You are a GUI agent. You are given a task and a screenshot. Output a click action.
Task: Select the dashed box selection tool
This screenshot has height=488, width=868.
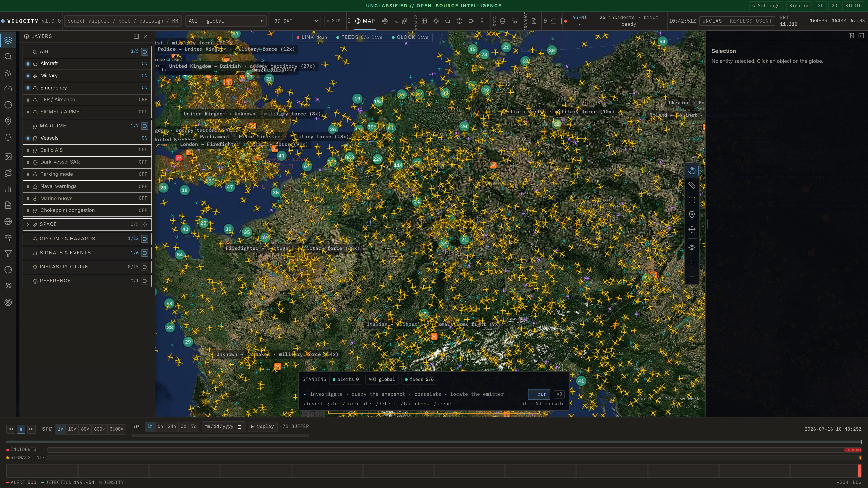pyautogui.click(x=692, y=200)
